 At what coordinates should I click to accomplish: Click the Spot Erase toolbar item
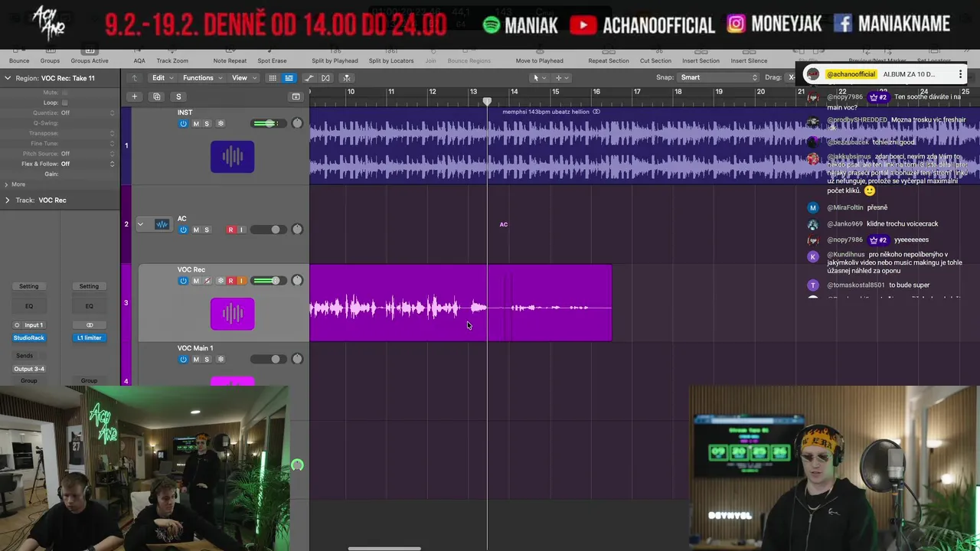272,60
